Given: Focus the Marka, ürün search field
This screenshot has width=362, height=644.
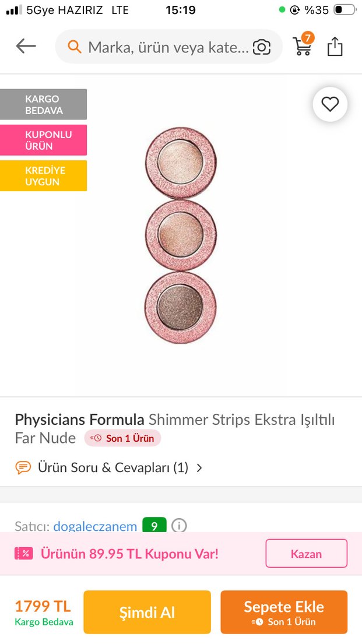Looking at the screenshot, I should point(168,47).
